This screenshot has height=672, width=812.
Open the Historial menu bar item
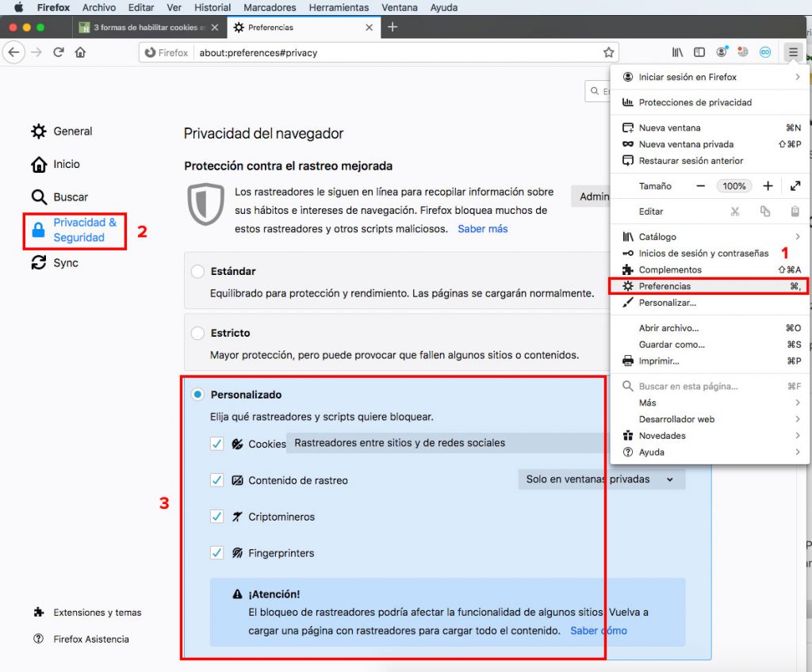[x=213, y=8]
